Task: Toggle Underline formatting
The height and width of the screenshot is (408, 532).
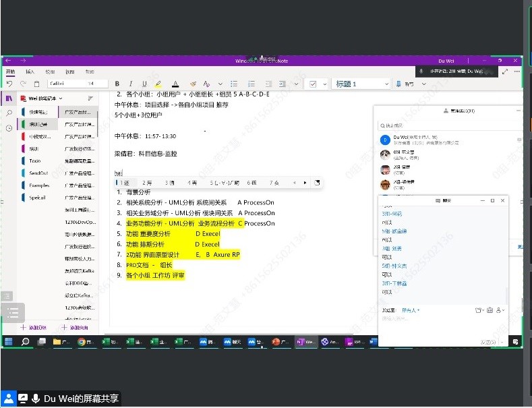Action: (x=144, y=84)
